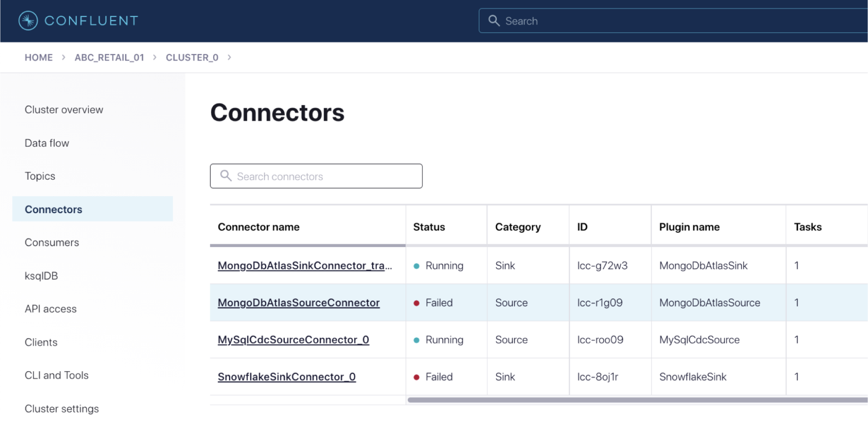Open ksqlDB in sidebar
This screenshot has height=422, width=868.
pos(41,276)
